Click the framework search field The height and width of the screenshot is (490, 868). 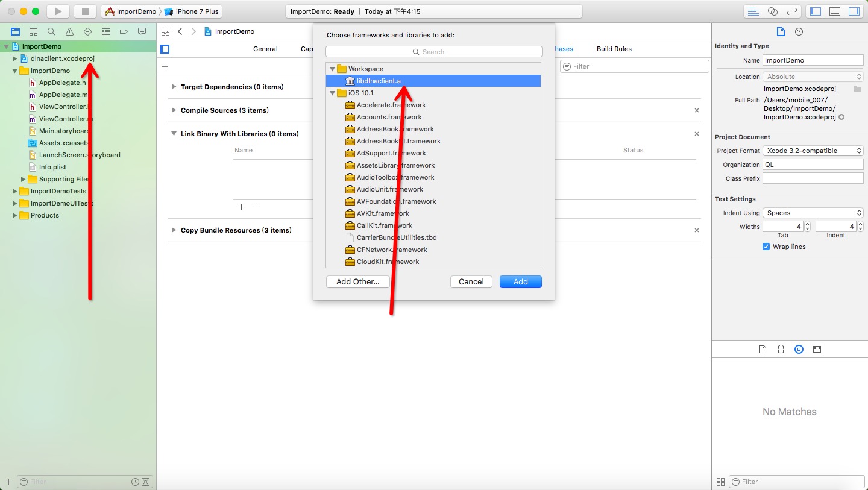coord(434,52)
